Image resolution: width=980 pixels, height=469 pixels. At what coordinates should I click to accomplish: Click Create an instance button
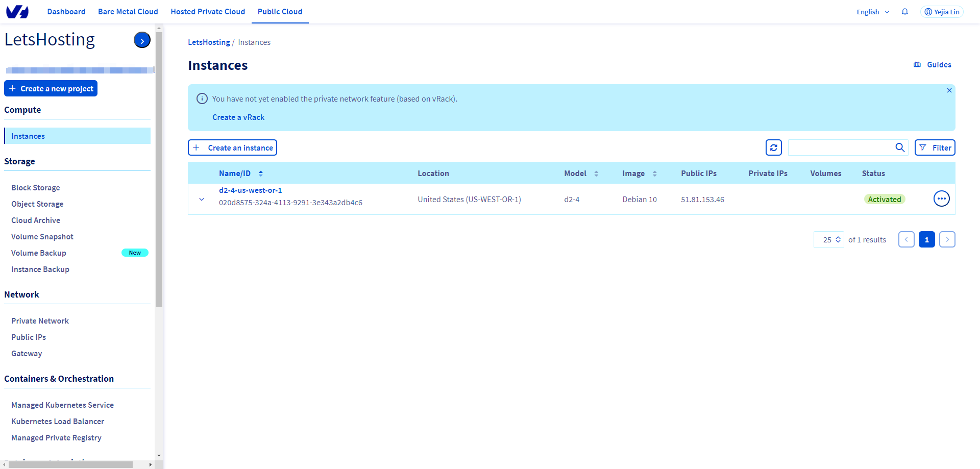pyautogui.click(x=232, y=147)
